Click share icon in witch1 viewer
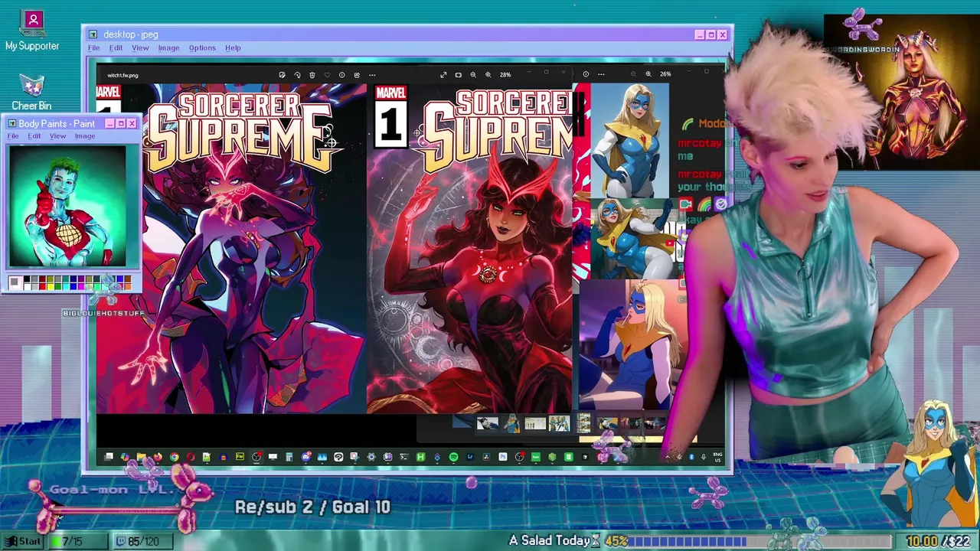Screen dimensions: 980x551 (357, 74)
